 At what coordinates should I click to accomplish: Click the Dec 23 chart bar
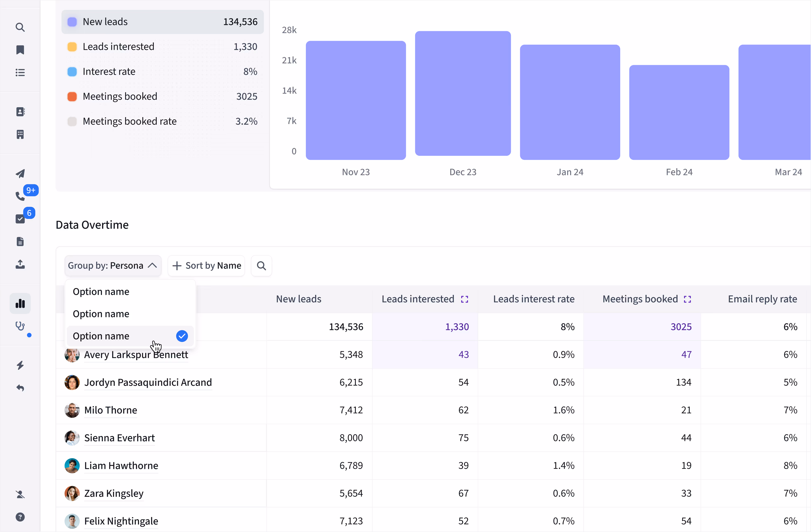click(463, 93)
